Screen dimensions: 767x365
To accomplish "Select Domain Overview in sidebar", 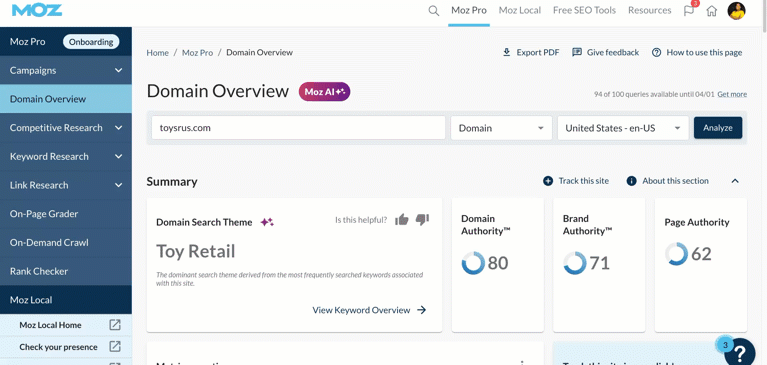I will click(x=66, y=99).
